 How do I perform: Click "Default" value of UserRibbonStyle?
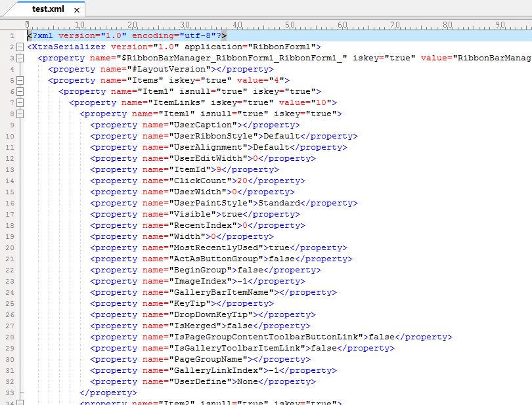[282, 137]
